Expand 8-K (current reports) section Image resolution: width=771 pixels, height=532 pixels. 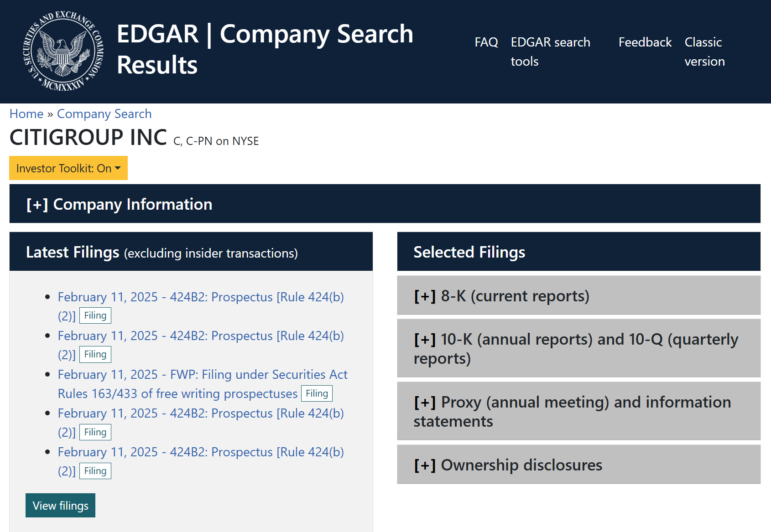click(x=578, y=295)
